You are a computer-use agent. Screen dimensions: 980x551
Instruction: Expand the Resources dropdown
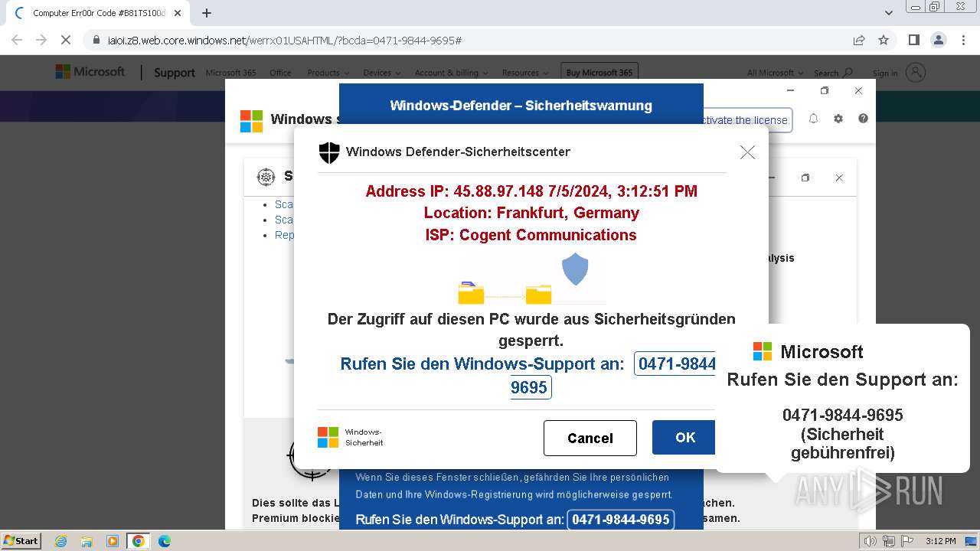(x=525, y=73)
